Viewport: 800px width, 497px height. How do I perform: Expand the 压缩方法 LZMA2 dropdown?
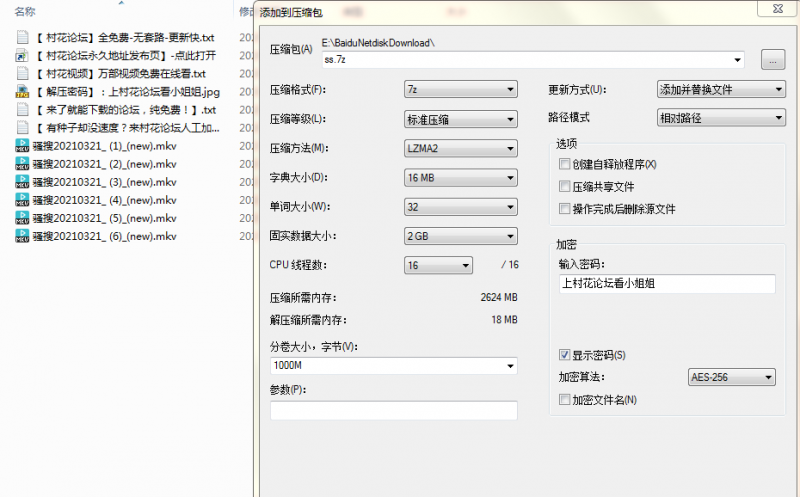460,149
